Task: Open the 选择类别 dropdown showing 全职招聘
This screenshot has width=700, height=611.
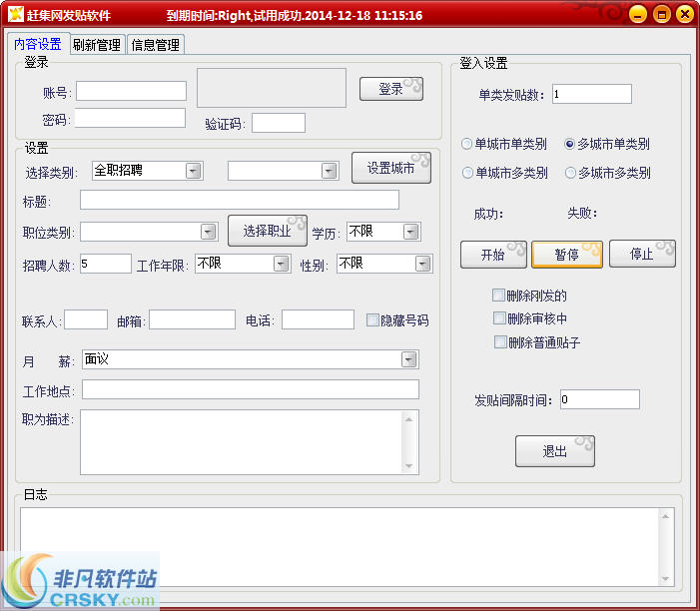Action: point(148,171)
